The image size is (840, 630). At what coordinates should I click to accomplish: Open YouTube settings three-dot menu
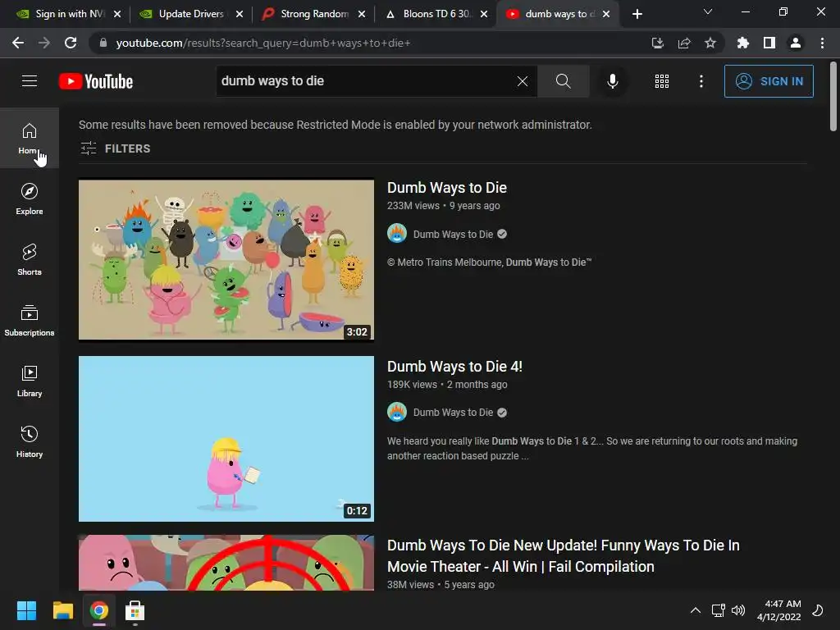(x=701, y=81)
